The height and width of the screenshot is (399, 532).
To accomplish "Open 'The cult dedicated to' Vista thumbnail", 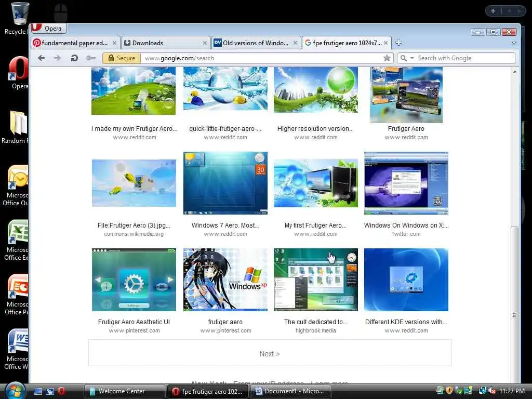I will pyautogui.click(x=315, y=280).
